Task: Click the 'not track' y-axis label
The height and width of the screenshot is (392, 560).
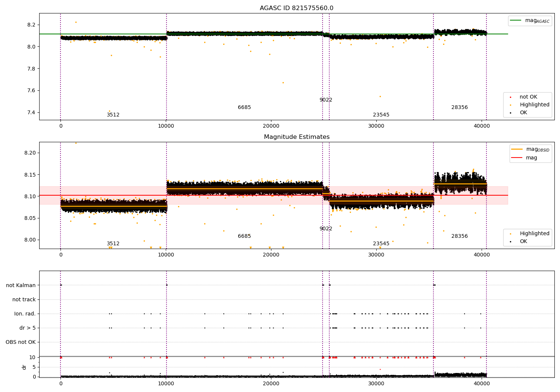Action: point(24,300)
